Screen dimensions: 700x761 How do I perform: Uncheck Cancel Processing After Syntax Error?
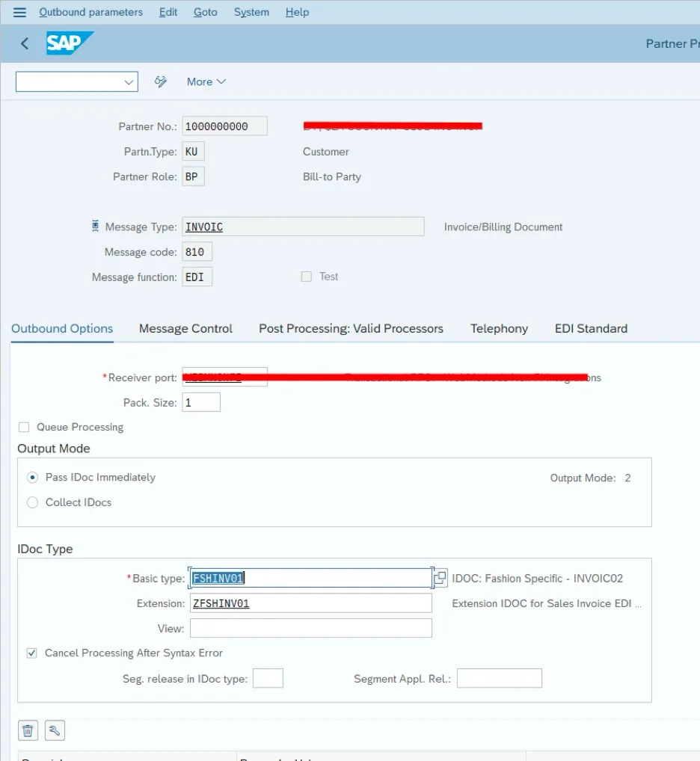coord(31,653)
